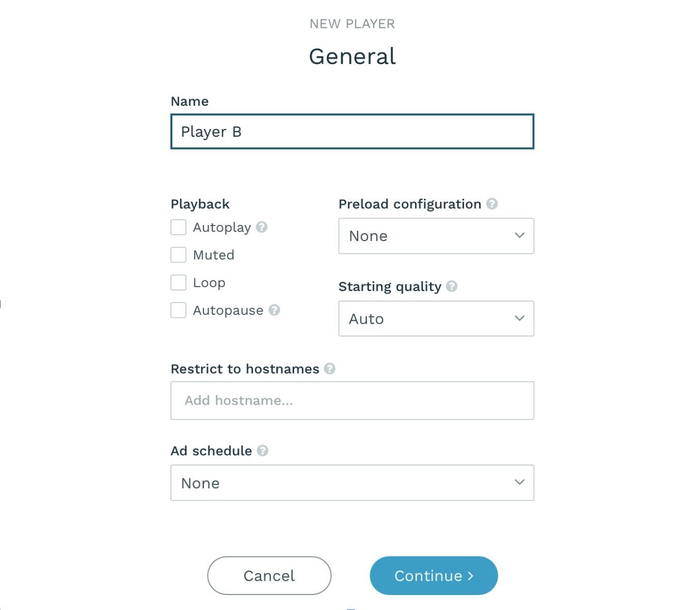The width and height of the screenshot is (700, 610).
Task: Select the Restrict to hostnames help icon
Action: tap(330, 368)
